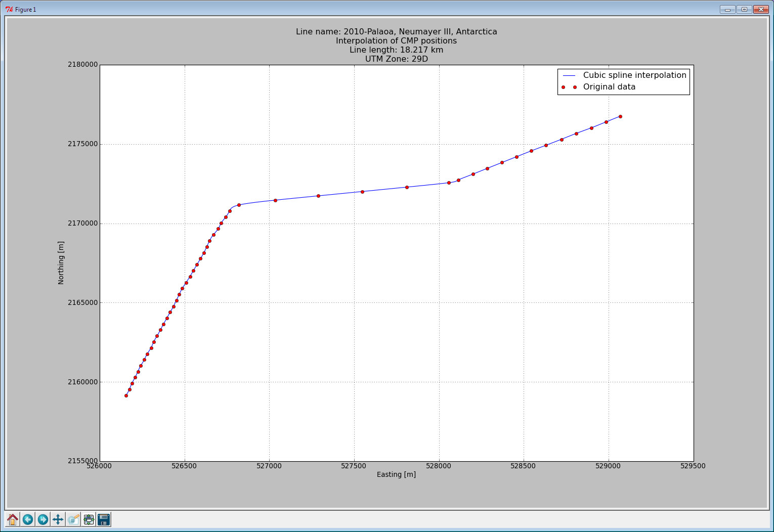Maximize the Figure 1 window
This screenshot has height=532, width=774.
[x=744, y=9]
